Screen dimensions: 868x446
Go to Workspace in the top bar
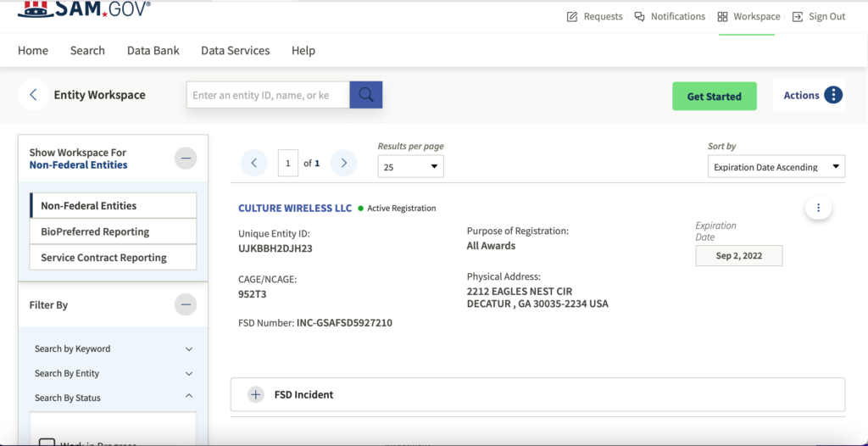[748, 17]
